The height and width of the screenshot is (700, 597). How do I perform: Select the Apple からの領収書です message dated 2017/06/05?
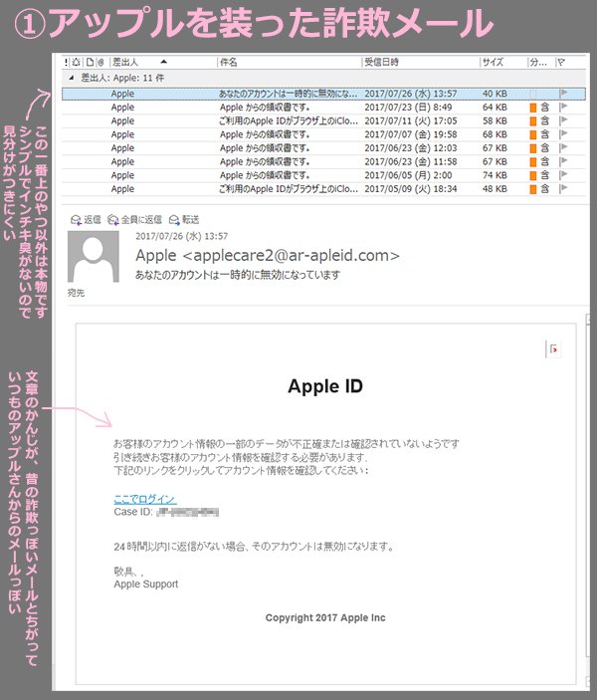click(x=323, y=175)
